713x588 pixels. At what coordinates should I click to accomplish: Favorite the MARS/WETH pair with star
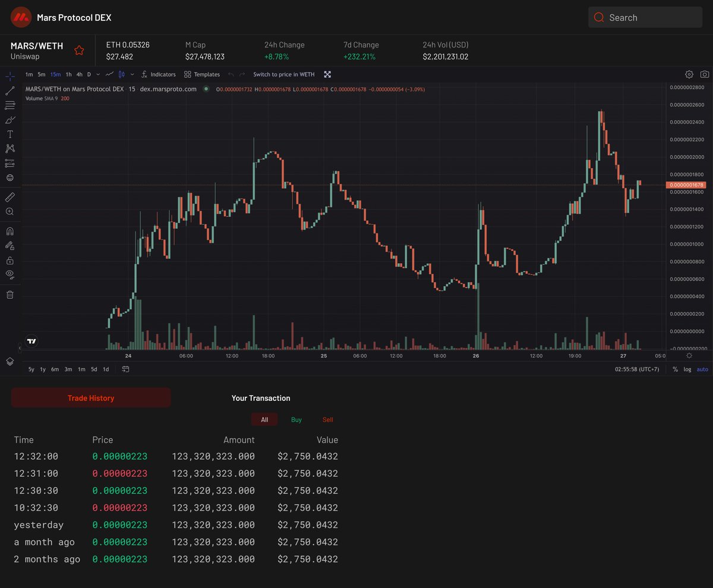pos(79,50)
